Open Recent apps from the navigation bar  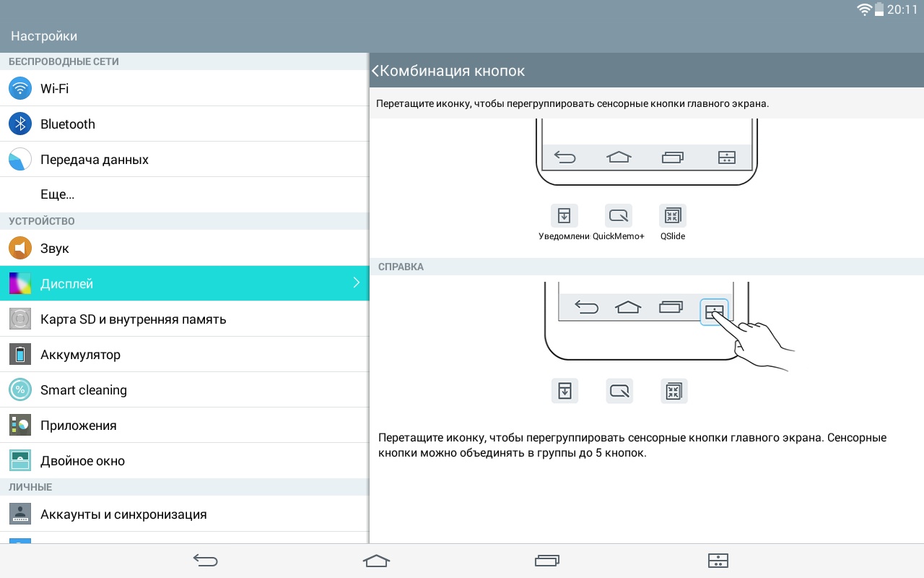pos(547,561)
